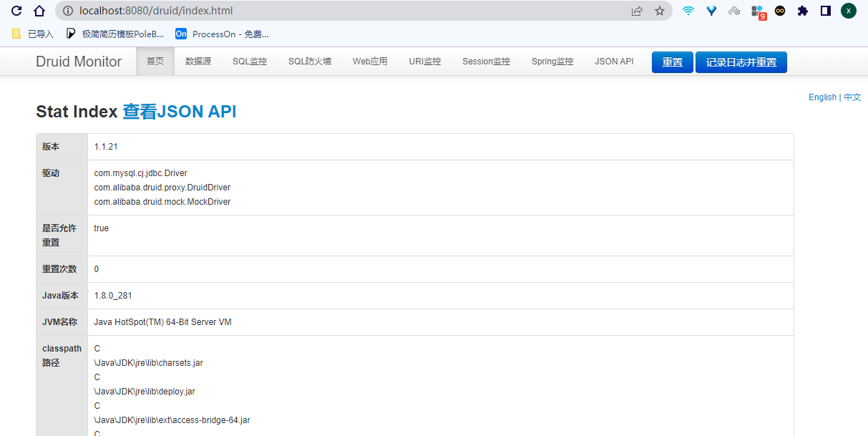Screen dimensions: 868x436
Task: Click the Java HotSpot(TM) 64-Bit Server VM value
Action: [x=163, y=322]
